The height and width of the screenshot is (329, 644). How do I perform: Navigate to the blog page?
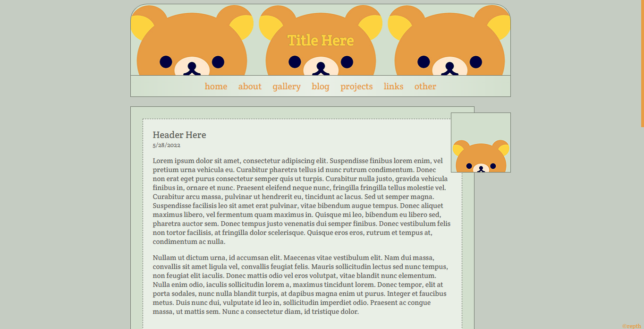pyautogui.click(x=321, y=87)
